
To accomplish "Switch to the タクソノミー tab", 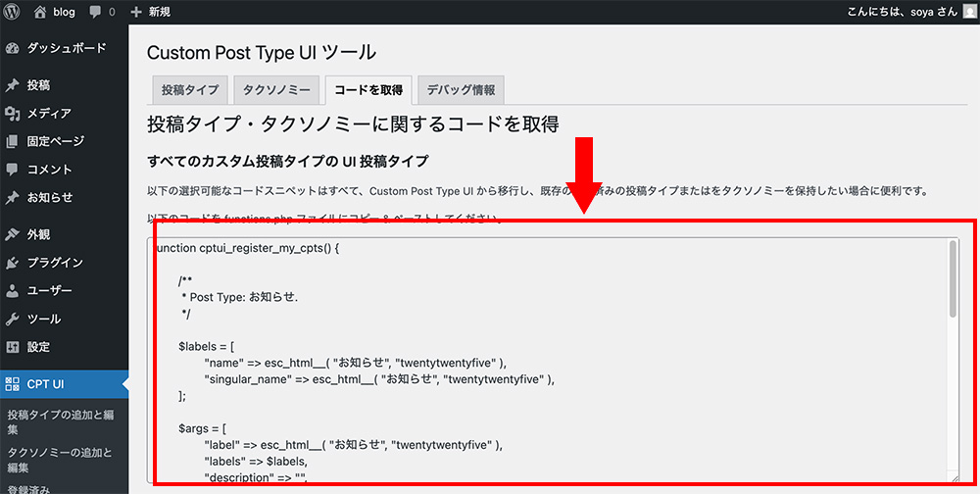I will [x=276, y=90].
